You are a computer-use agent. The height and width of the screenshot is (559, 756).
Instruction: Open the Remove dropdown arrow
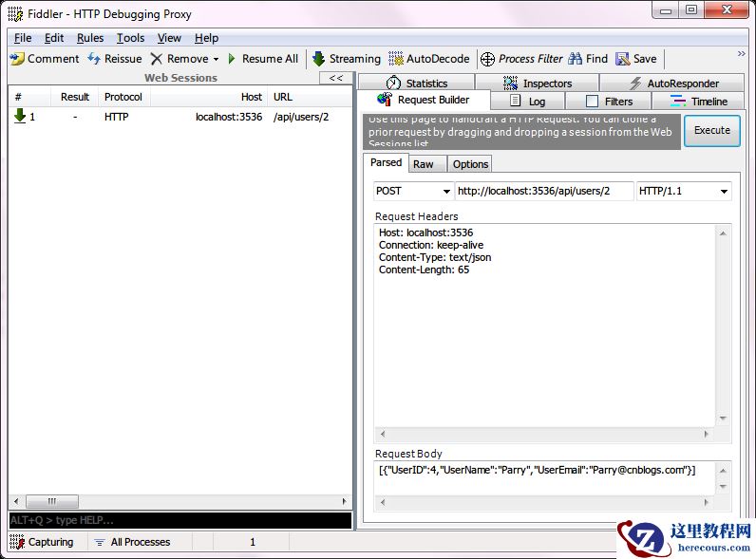[216, 59]
